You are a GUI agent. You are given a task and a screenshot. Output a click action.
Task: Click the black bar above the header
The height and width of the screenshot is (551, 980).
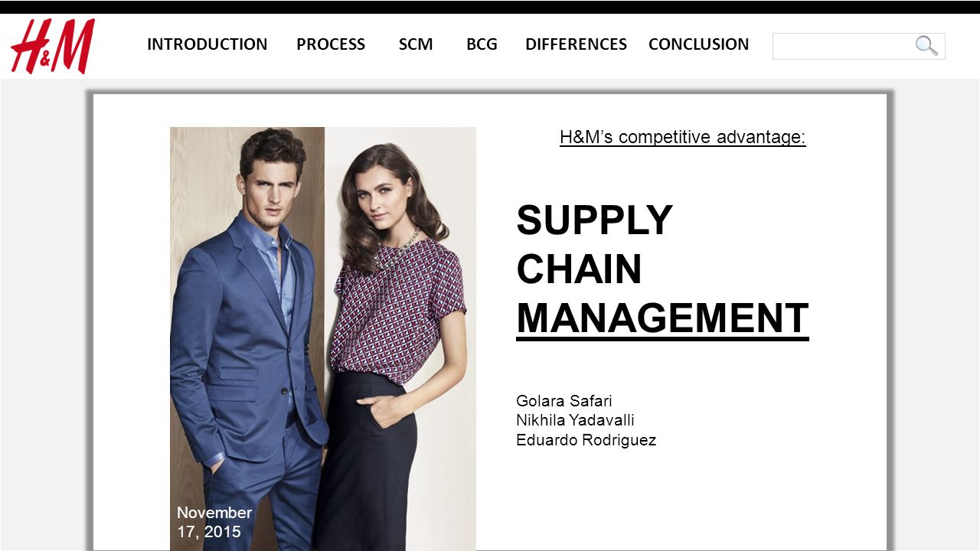[490, 7]
